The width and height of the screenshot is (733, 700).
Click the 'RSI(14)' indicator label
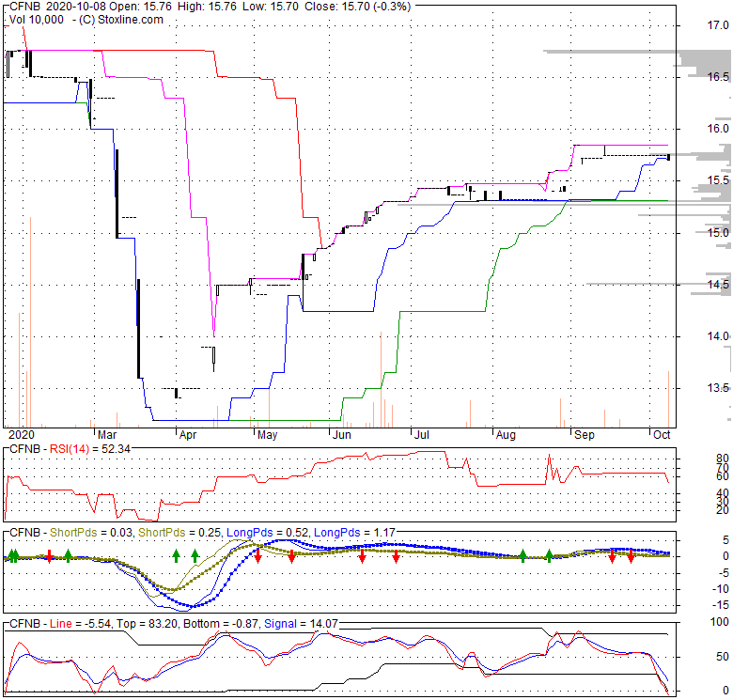70,449
